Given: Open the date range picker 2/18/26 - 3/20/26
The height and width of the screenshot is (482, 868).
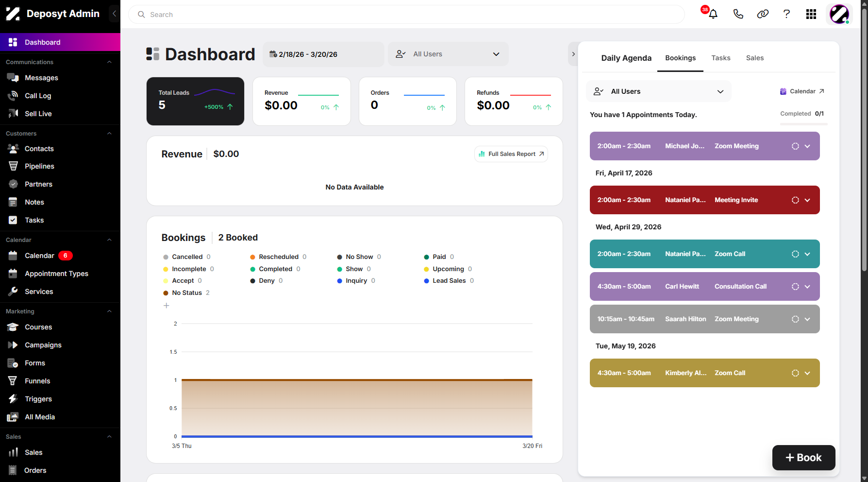Looking at the screenshot, I should [323, 54].
